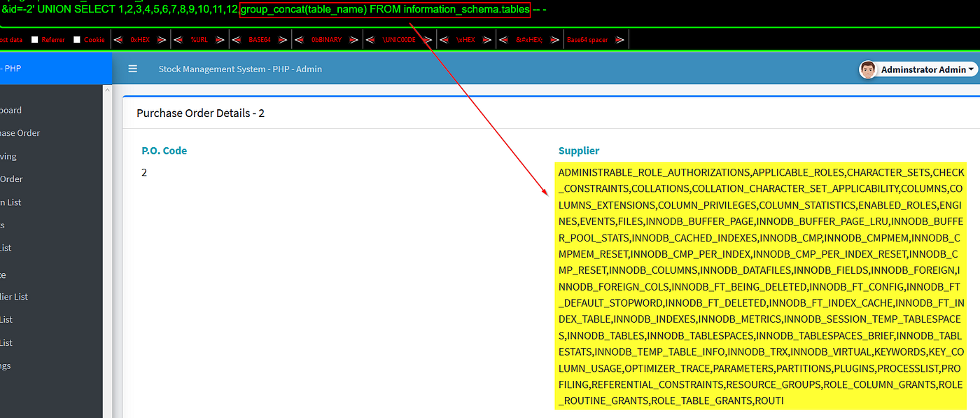Enable the Referrer checkbox
The width and height of the screenshot is (980, 418).
(x=35, y=40)
